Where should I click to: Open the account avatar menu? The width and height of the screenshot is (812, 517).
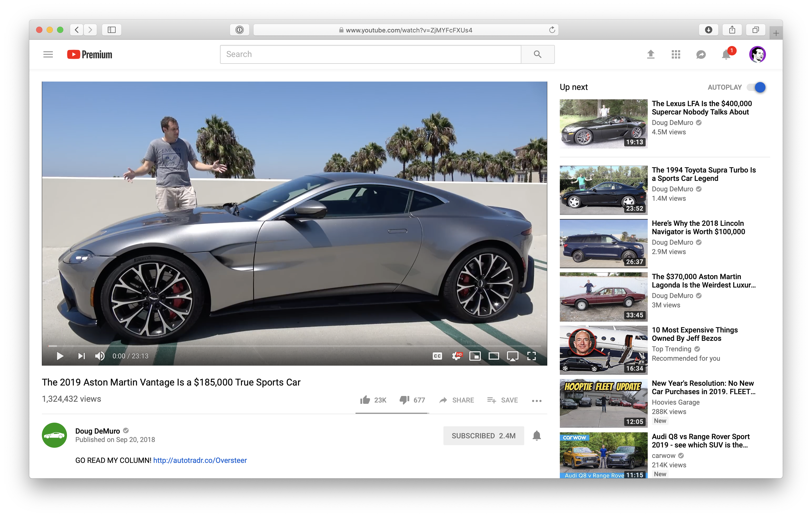pos(757,54)
